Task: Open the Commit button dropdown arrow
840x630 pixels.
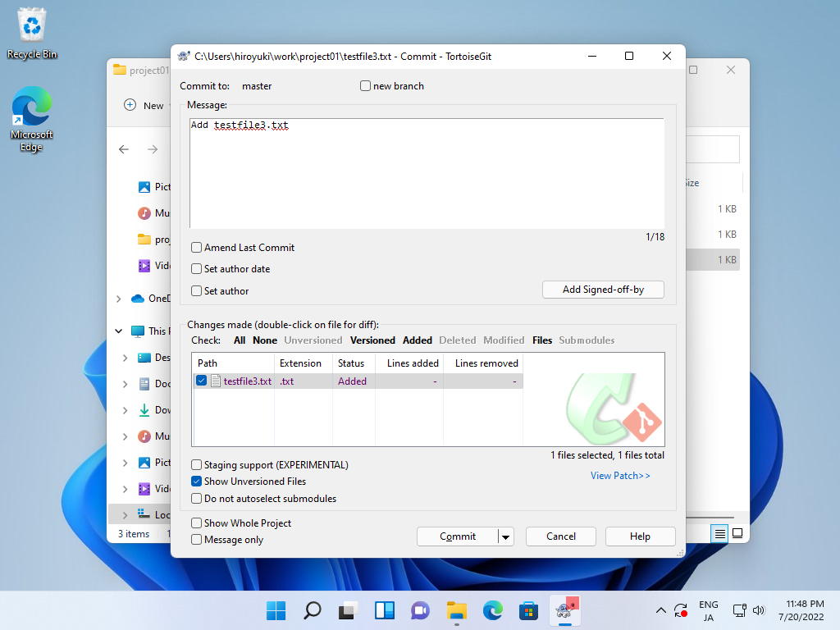Action: 504,536
